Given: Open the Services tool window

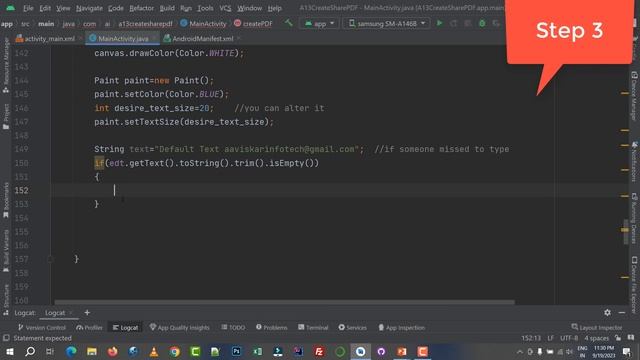Looking at the screenshot, I should pos(352,327).
